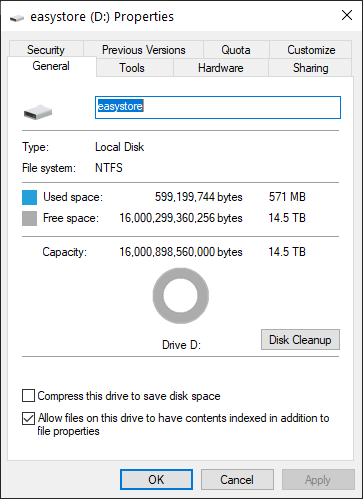Confirm with the OK button
Screen dimensions: 363x499
tap(156, 480)
